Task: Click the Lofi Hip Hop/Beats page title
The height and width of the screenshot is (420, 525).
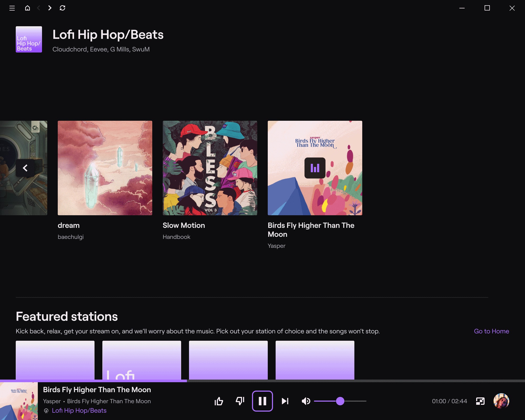Action: 108,35
